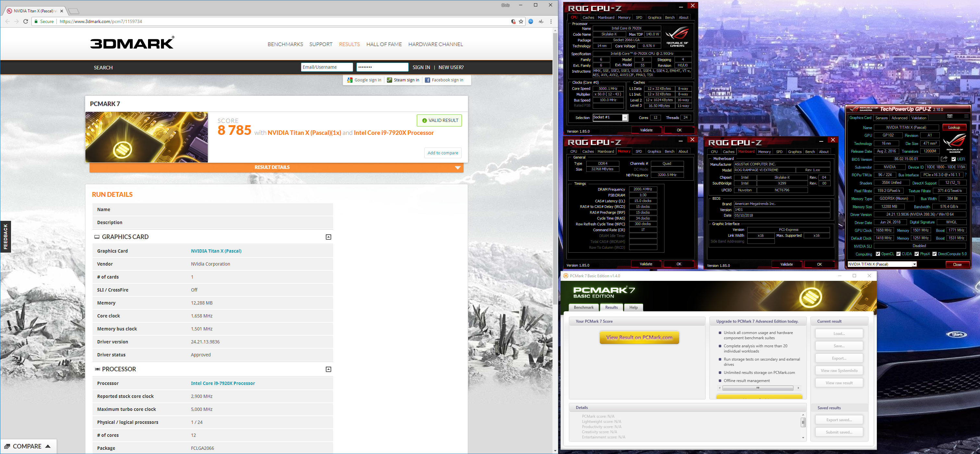Click the PCMark 7 result thumbnail image

(x=146, y=137)
